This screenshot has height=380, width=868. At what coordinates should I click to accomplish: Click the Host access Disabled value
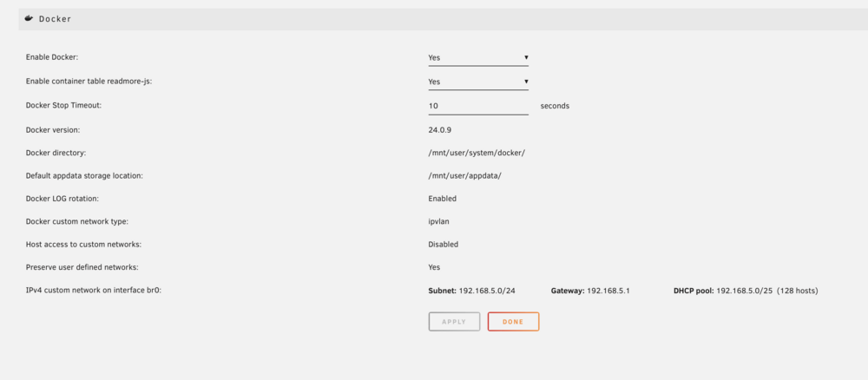pos(443,245)
